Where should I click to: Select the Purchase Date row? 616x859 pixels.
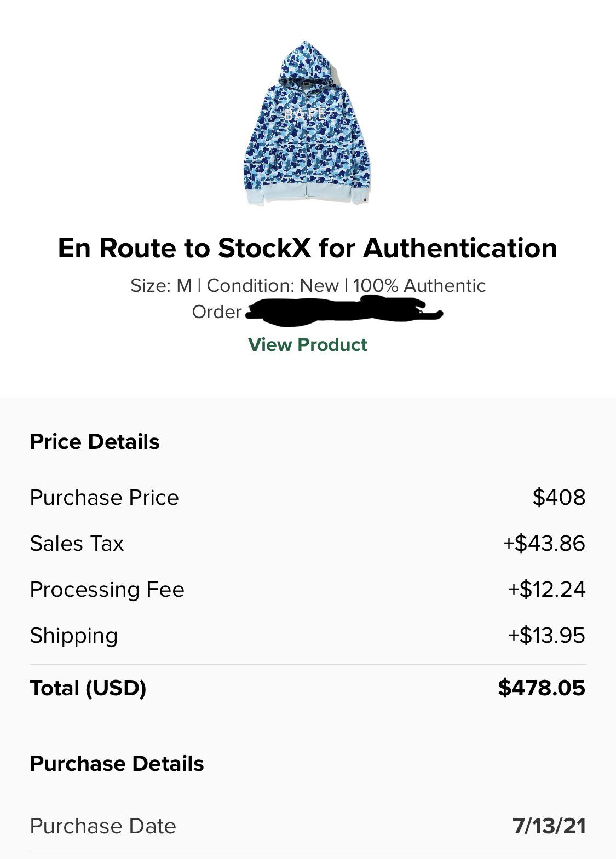103,827
